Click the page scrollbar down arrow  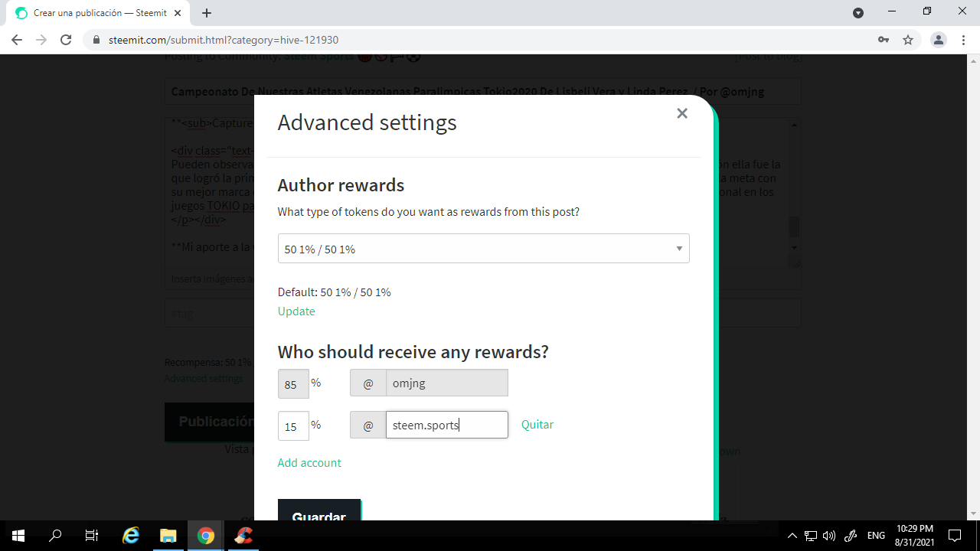coord(974,514)
